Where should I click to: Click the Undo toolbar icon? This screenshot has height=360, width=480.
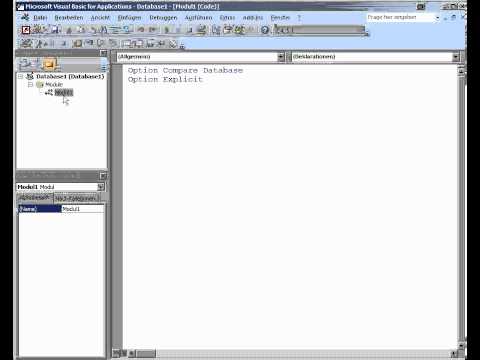click(141, 30)
